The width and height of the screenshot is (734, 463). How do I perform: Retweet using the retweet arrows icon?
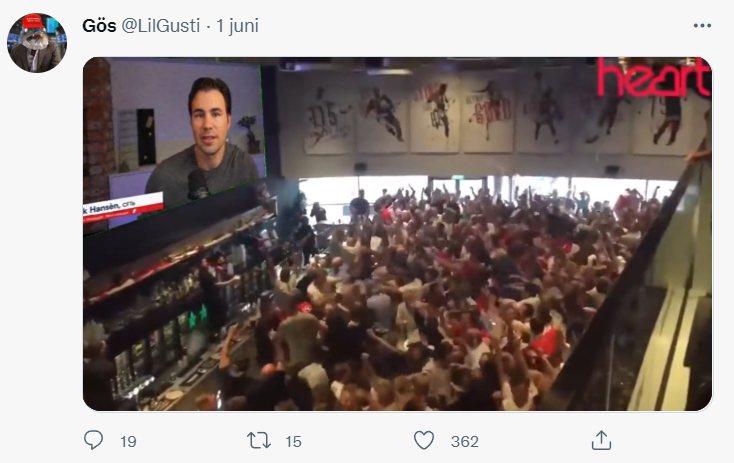tap(259, 441)
